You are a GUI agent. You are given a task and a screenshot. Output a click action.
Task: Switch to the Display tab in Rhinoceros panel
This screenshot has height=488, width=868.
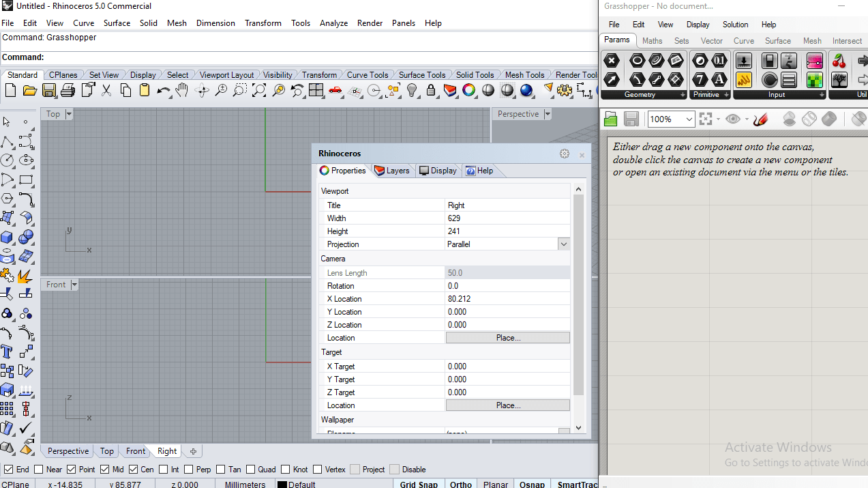pos(438,171)
